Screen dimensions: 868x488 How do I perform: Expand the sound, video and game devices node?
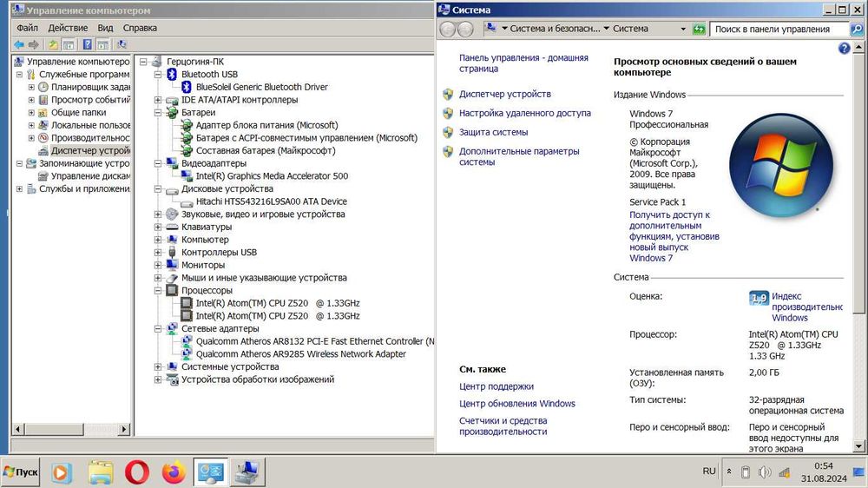point(158,214)
